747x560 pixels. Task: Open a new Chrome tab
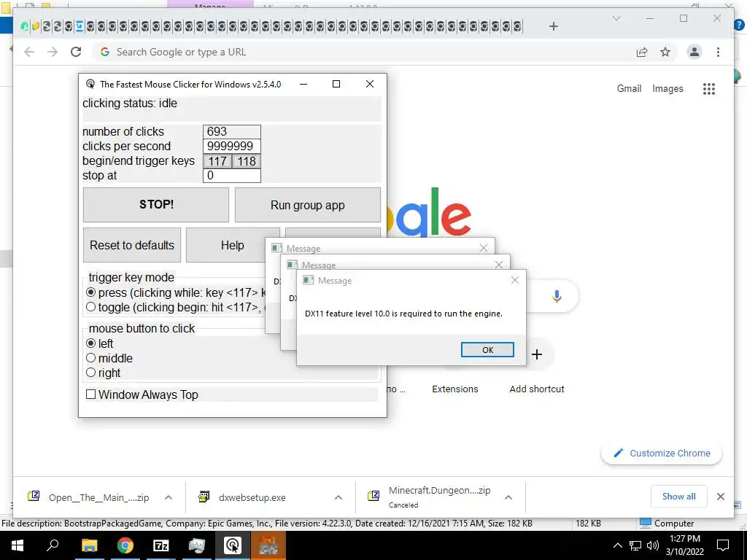[553, 26]
